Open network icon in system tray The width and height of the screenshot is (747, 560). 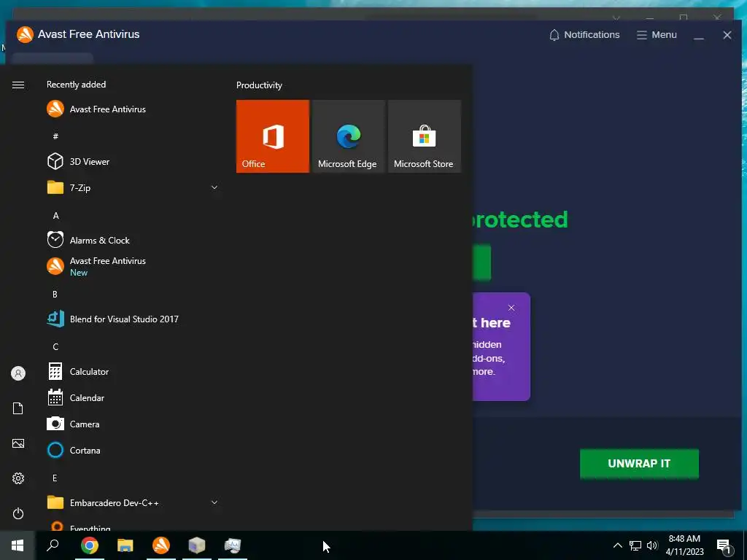tap(635, 545)
